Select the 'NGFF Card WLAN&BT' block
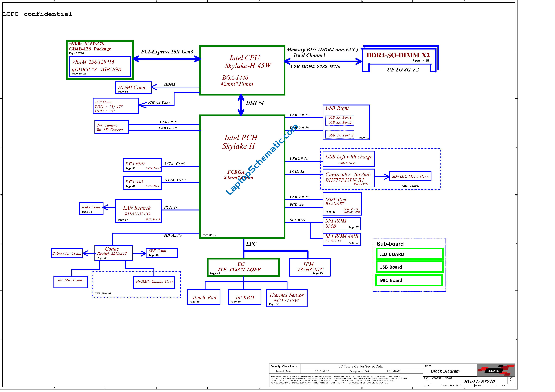 [x=342, y=204]
